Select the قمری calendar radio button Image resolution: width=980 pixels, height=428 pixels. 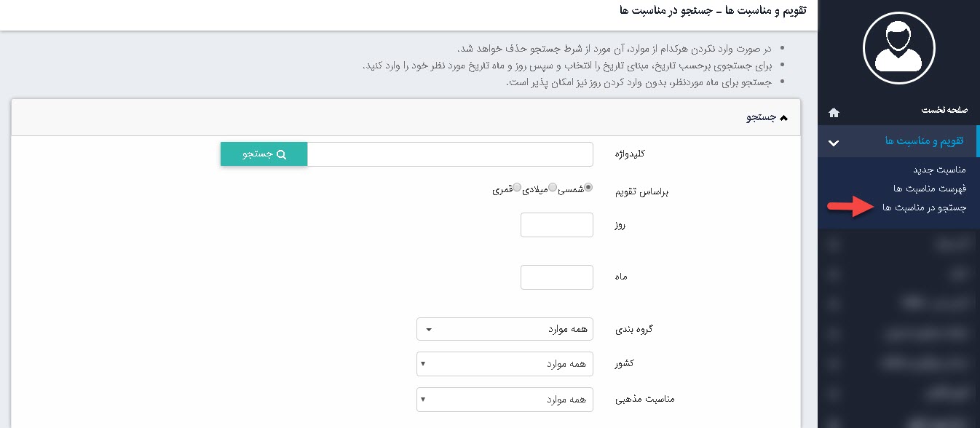pos(517,187)
